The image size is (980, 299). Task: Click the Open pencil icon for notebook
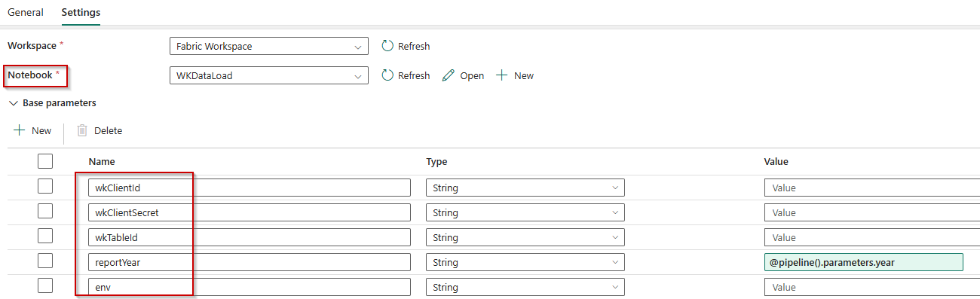point(449,75)
